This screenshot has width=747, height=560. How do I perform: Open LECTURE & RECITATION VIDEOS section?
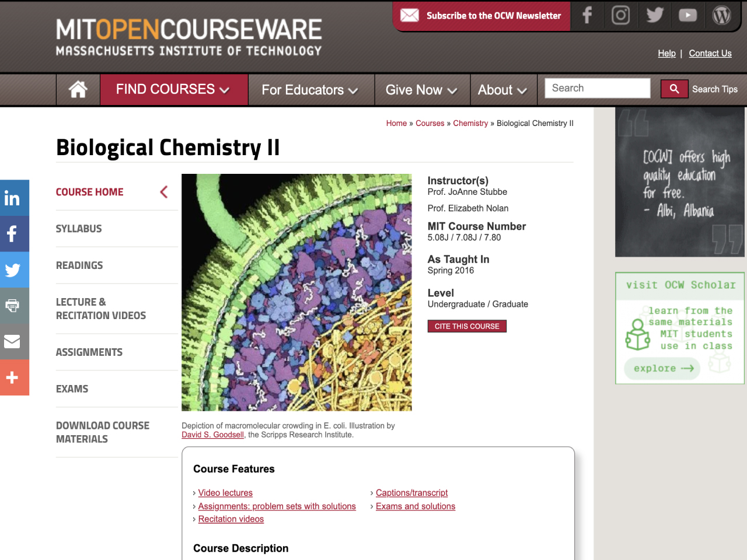coord(101,309)
